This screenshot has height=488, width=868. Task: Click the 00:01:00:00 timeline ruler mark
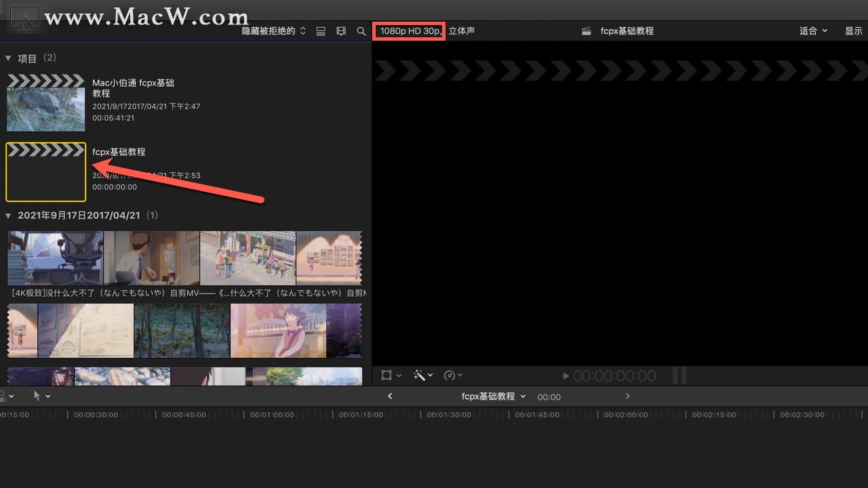pos(272,415)
